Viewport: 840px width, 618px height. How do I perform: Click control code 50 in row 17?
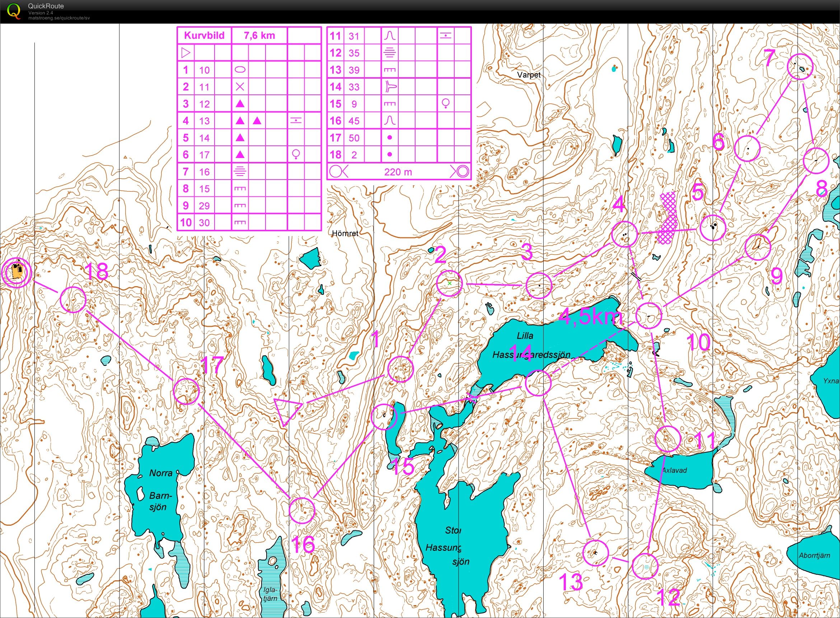[354, 138]
